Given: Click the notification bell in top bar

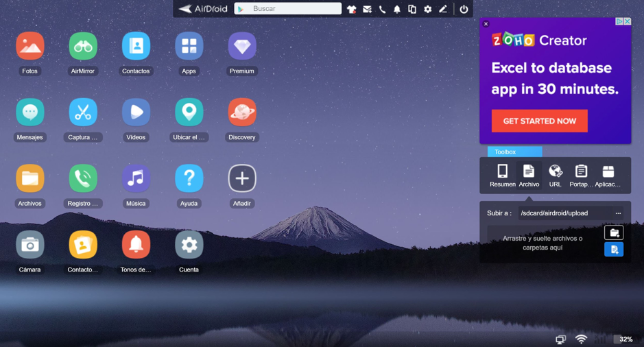Looking at the screenshot, I should coord(396,9).
